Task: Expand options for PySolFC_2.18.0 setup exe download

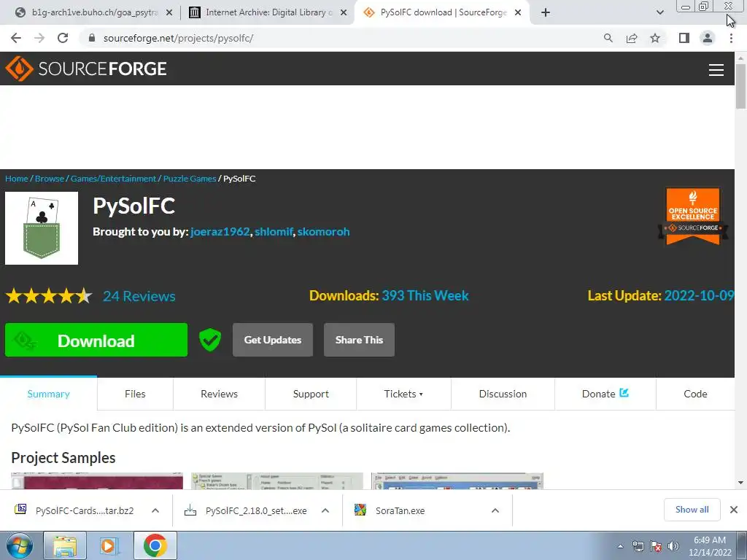Action: (x=325, y=510)
